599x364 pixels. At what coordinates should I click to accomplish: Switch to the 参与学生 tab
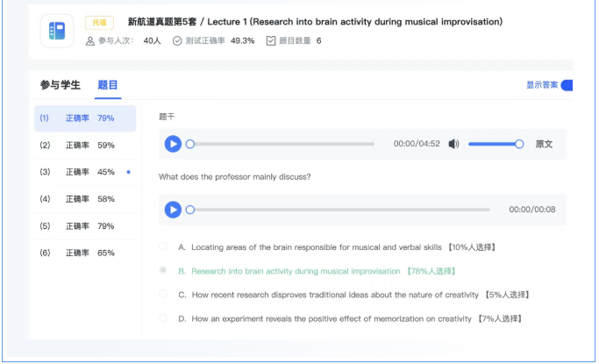click(x=60, y=85)
